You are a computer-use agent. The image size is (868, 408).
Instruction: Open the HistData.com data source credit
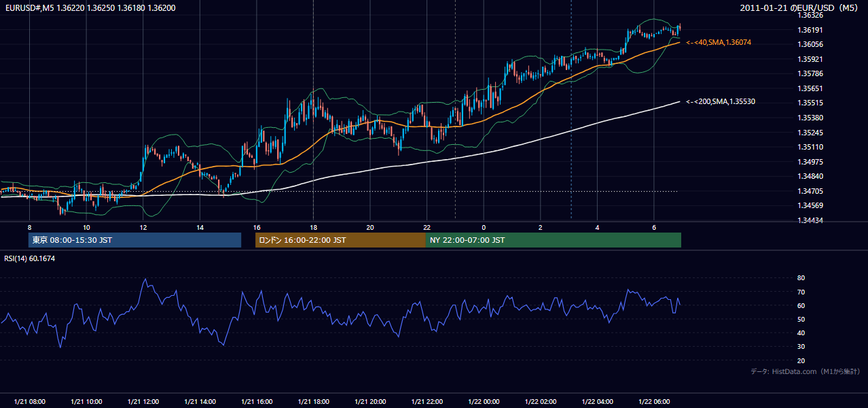pyautogui.click(x=805, y=371)
